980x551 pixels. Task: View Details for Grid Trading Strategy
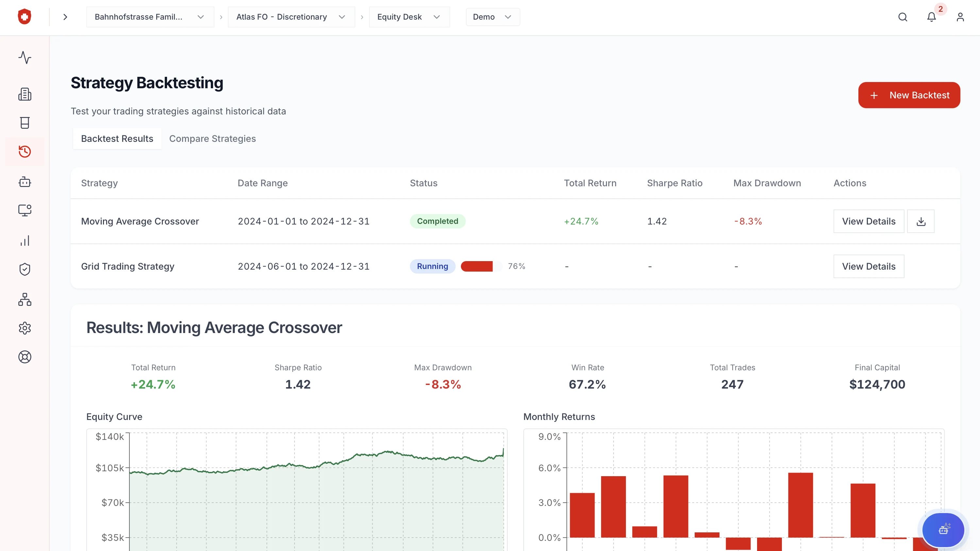click(869, 266)
